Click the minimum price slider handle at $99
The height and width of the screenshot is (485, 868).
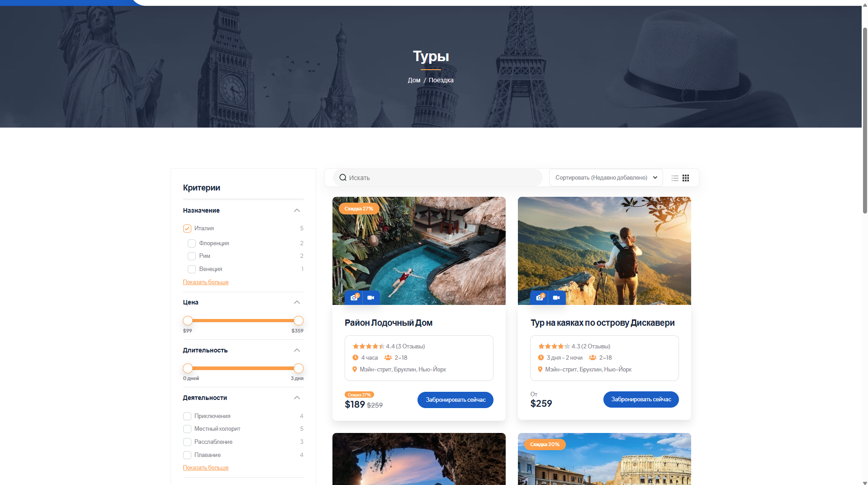point(188,321)
